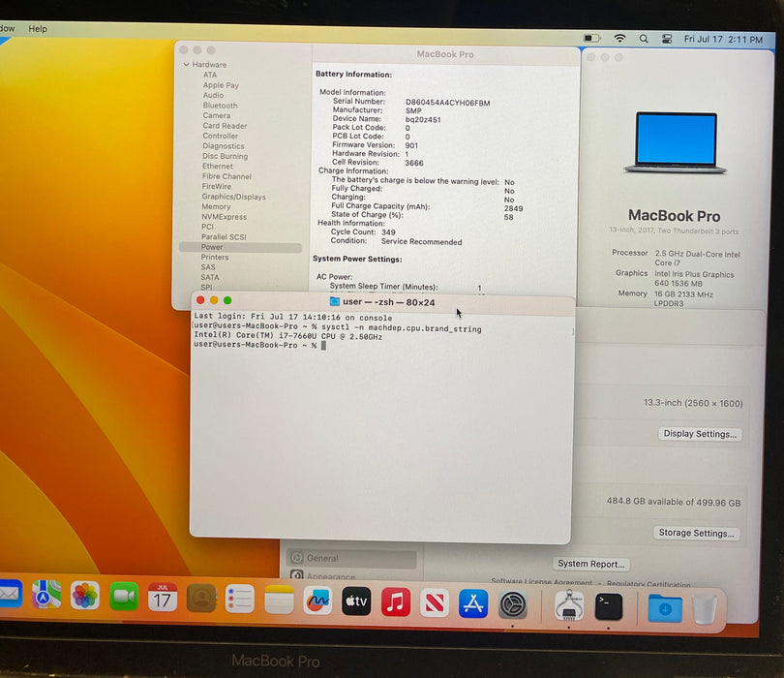
Task: Collapse the Hardware section in System Information
Action: click(x=186, y=65)
